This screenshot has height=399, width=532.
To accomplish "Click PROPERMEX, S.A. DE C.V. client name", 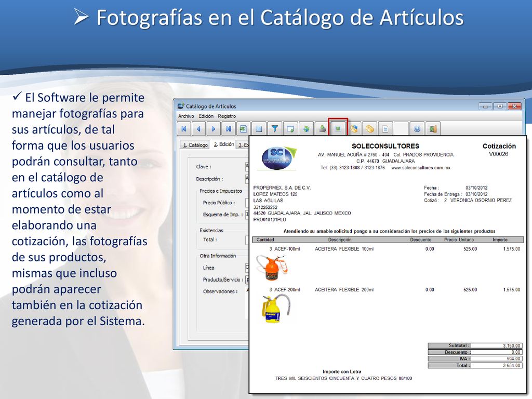I will [282, 188].
